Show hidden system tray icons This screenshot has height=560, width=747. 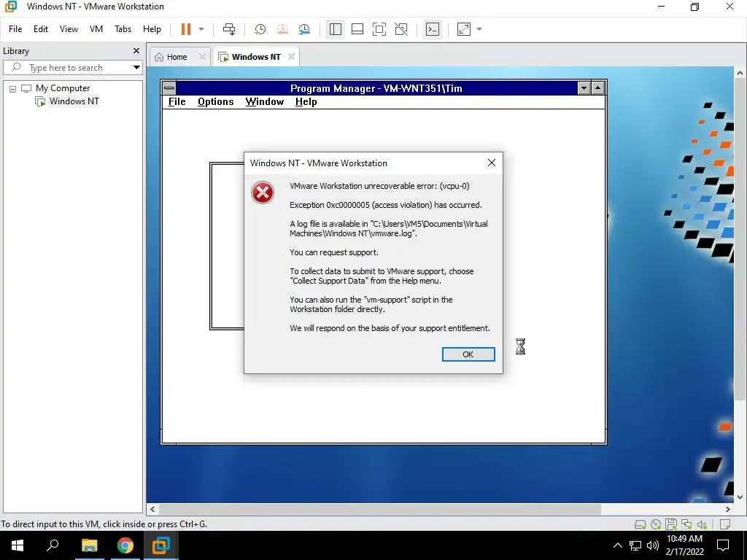click(x=617, y=545)
